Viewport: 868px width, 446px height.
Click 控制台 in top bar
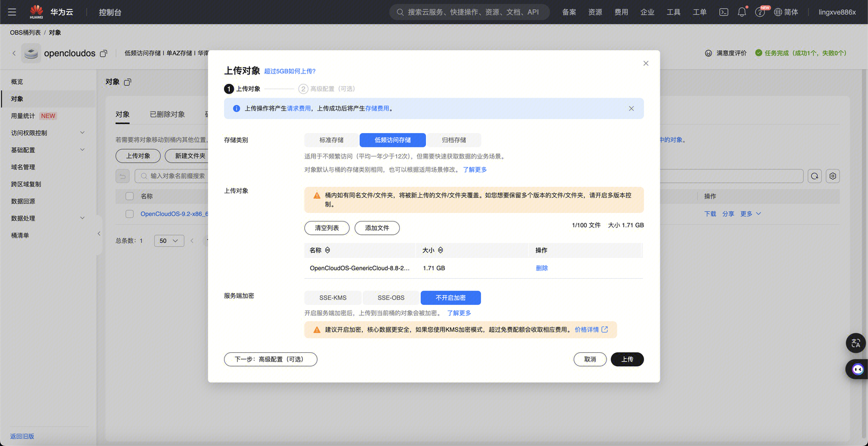[x=110, y=12]
